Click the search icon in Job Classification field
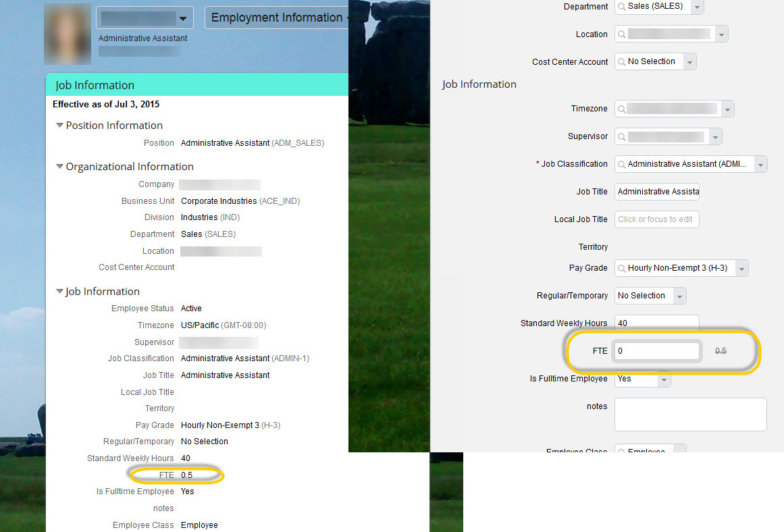The height and width of the screenshot is (532, 784). [621, 164]
